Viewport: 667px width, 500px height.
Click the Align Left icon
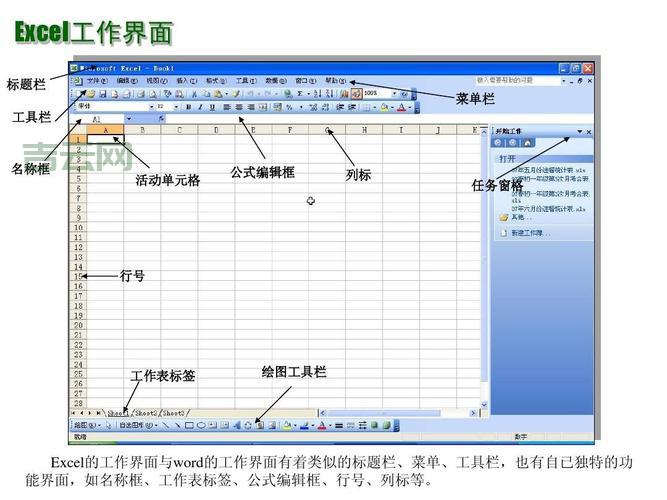(x=227, y=107)
